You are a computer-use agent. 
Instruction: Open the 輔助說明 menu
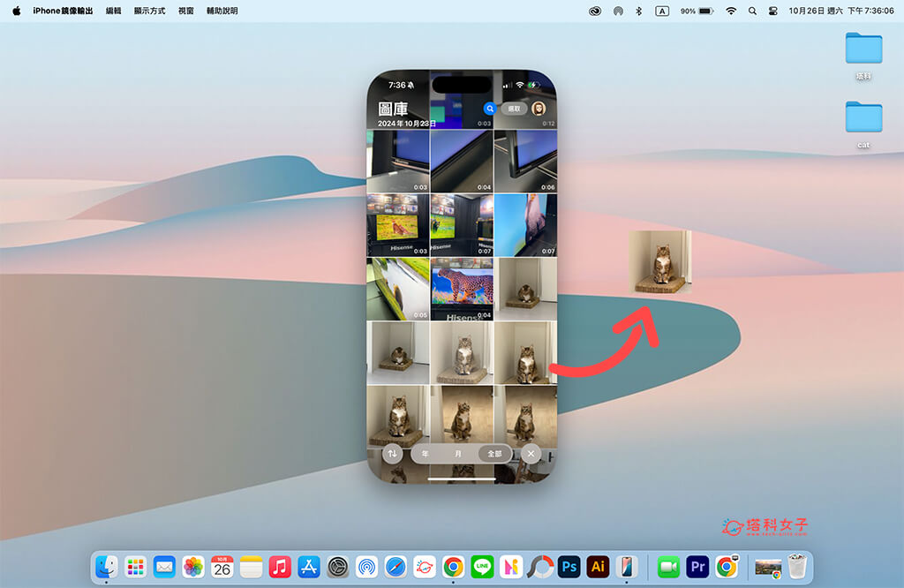point(222,11)
